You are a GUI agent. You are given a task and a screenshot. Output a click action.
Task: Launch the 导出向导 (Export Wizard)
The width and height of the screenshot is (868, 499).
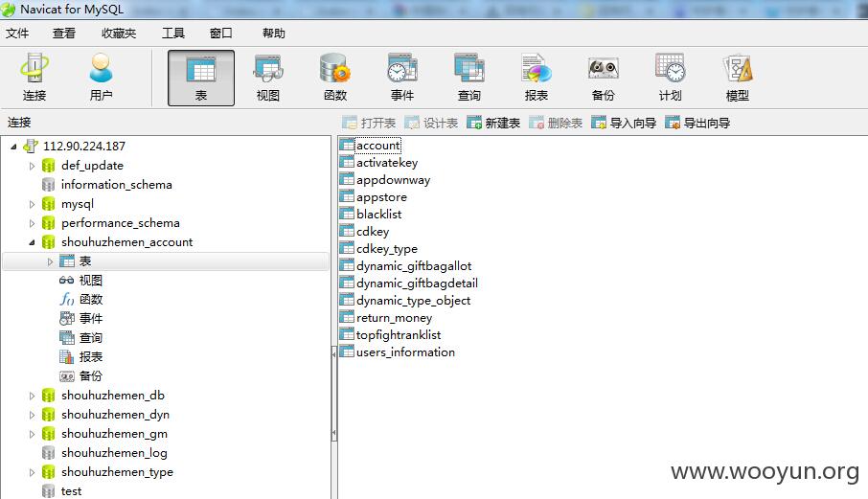(x=697, y=123)
